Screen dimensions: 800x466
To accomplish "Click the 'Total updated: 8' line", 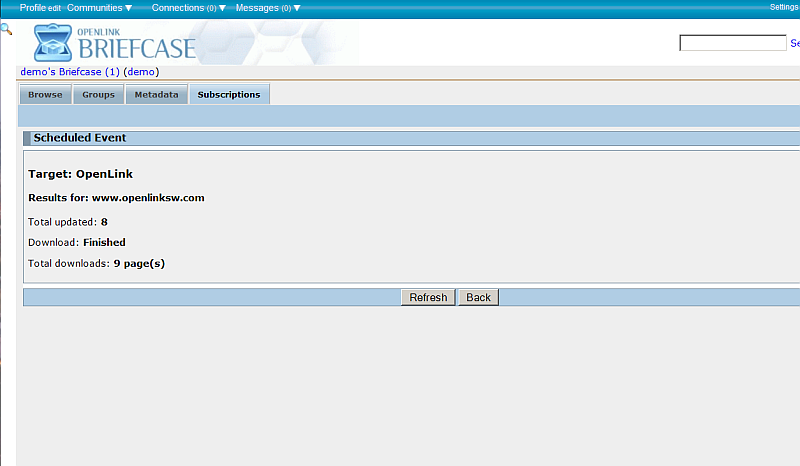I will tap(68, 222).
